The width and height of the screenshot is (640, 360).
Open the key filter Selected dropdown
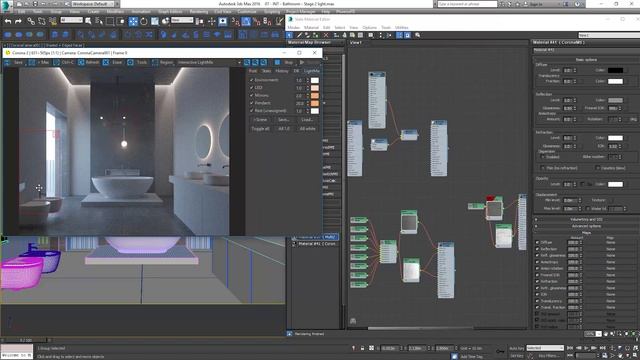(x=545, y=348)
